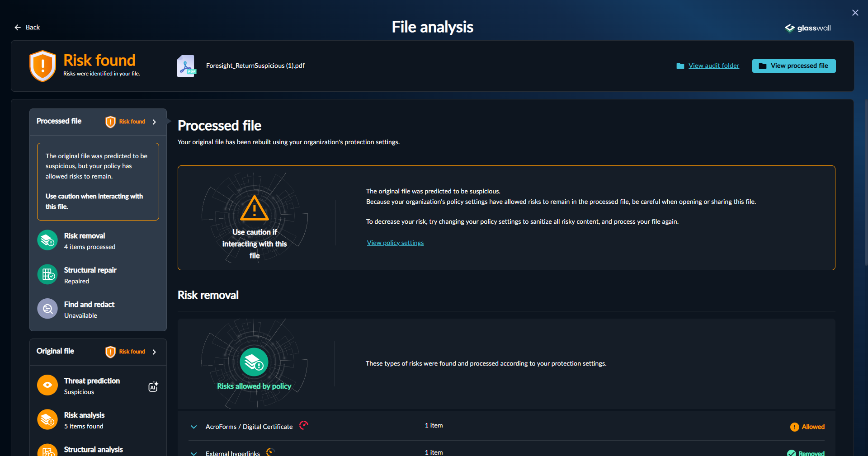Switch to the Original file panel
The width and height of the screenshot is (868, 456).
55,351
